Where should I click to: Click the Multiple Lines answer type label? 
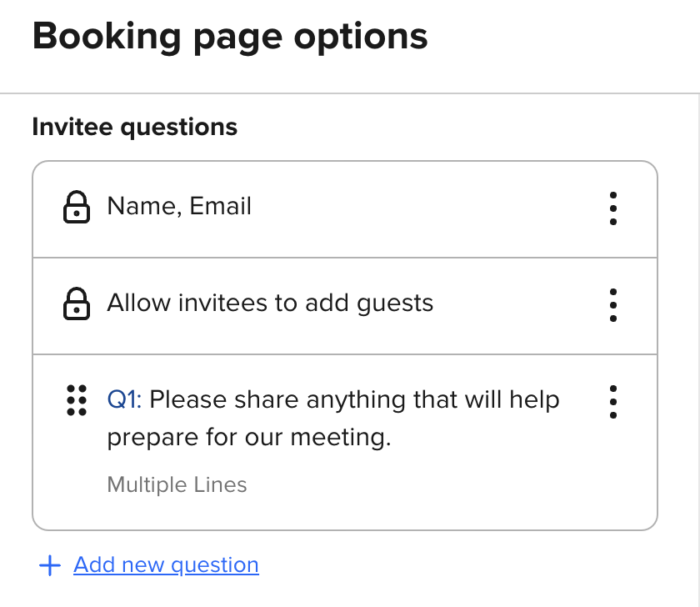[177, 484]
